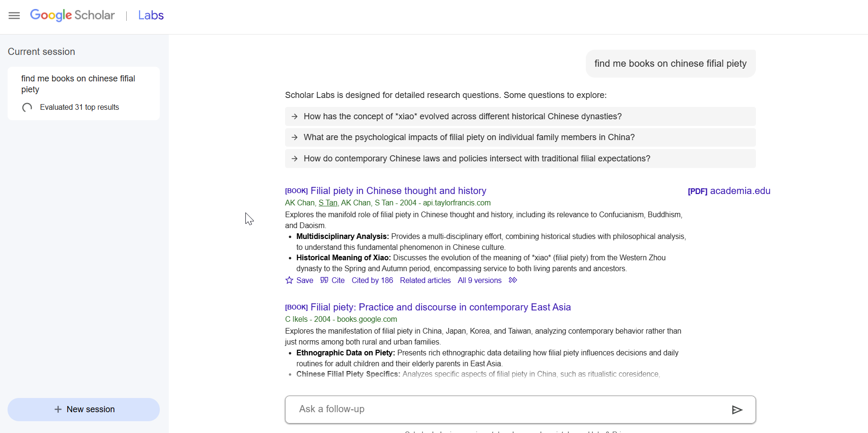This screenshot has height=433, width=868.
Task: Start a New session
Action: point(84,409)
